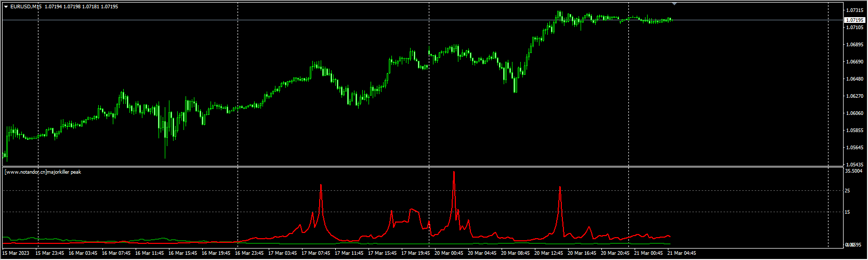Click the 16 Mar 11:45 time label

point(150,253)
